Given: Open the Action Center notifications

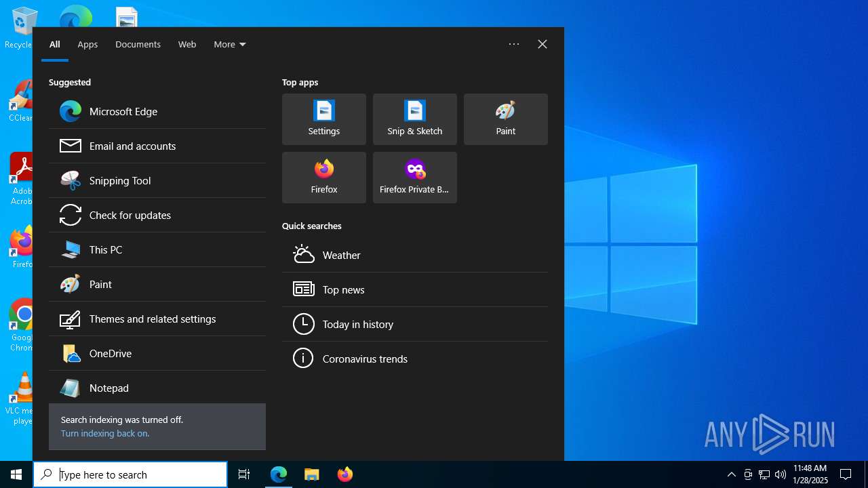Looking at the screenshot, I should coord(846,474).
